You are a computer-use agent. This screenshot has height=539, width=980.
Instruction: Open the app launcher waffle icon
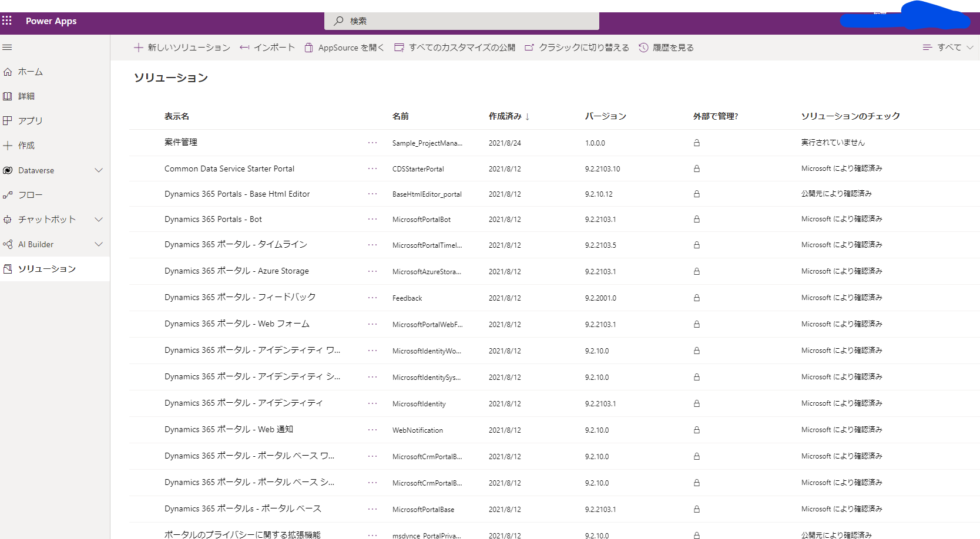pos(7,21)
